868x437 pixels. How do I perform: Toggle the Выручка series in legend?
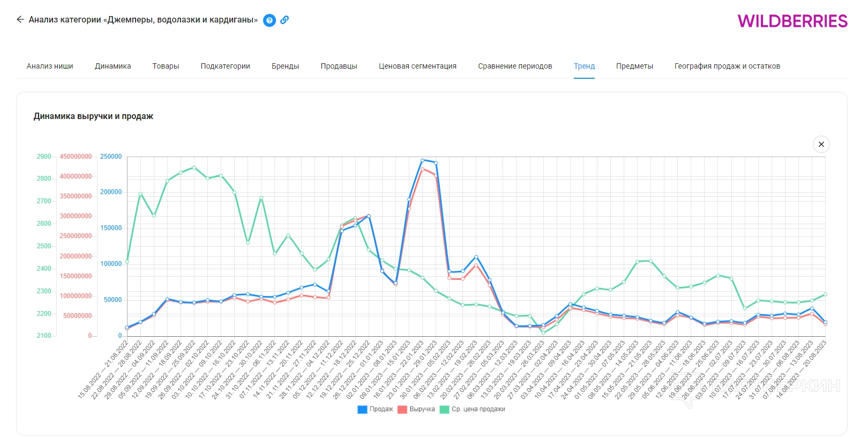[422, 409]
